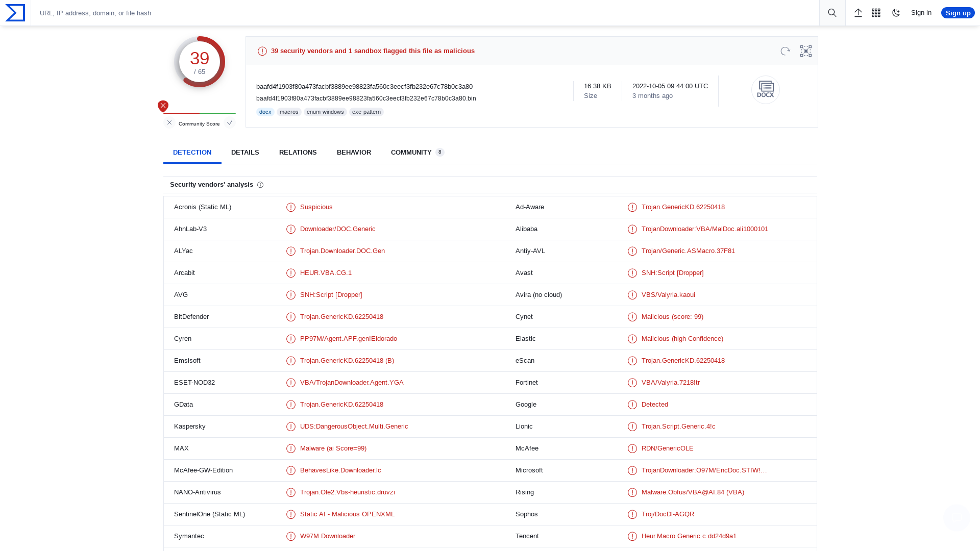Click the VirusTotal logo
Viewport: 980px width, 551px height.
click(15, 13)
